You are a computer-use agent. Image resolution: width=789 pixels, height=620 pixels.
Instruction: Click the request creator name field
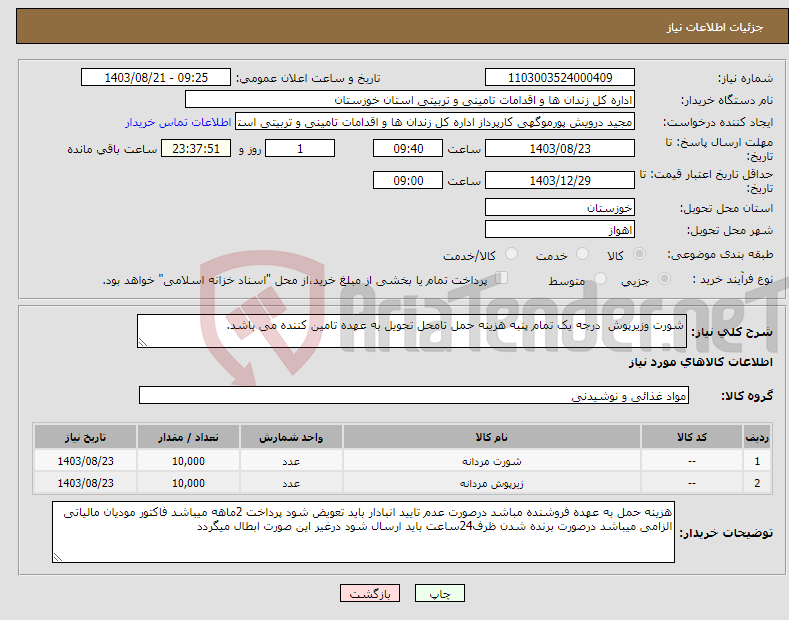click(435, 122)
